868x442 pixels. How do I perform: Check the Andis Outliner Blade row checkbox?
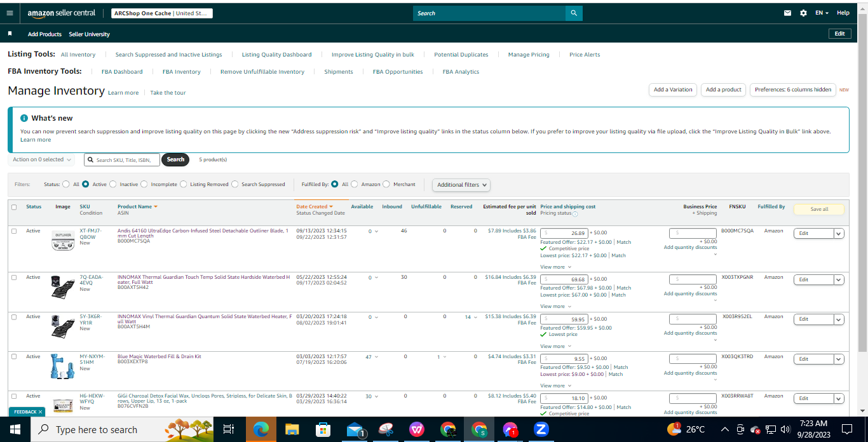click(x=14, y=231)
